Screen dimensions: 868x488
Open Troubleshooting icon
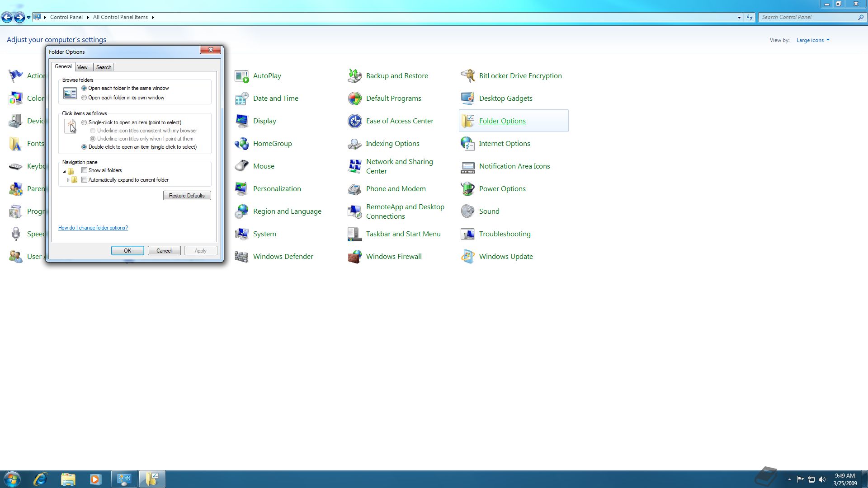(468, 234)
